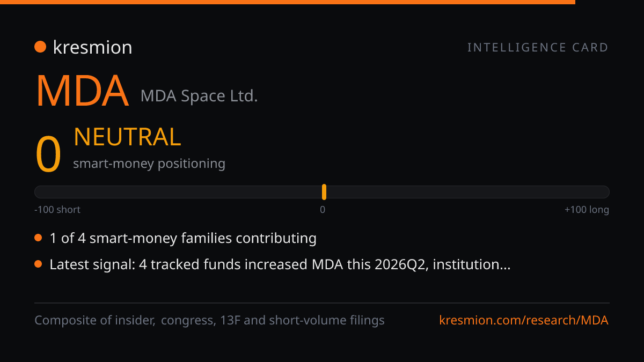Screen dimensions: 644x362
Task: Click the orange slider marker at zero
Action: [x=324, y=192]
